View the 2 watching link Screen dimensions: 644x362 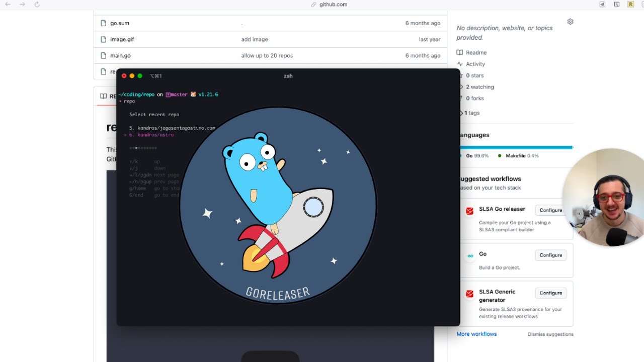coord(479,87)
